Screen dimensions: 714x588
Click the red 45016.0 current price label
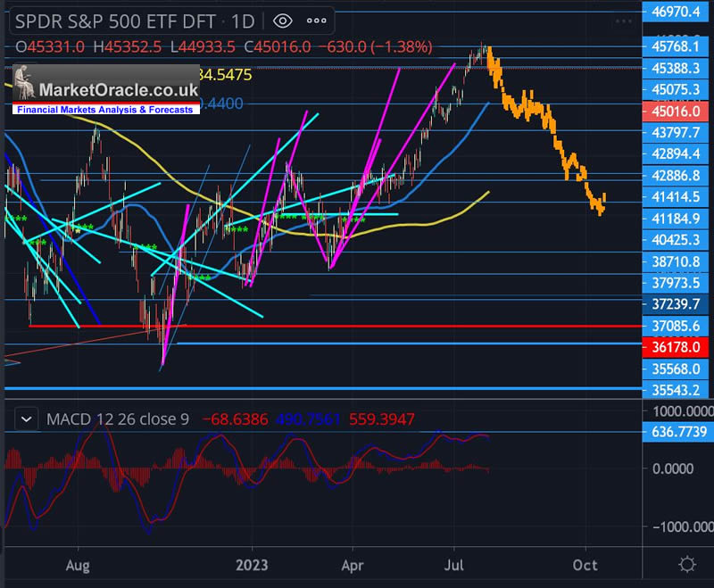[677, 111]
